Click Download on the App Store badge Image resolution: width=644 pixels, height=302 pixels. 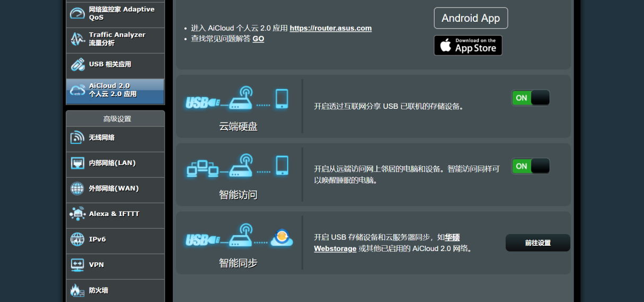(x=468, y=46)
